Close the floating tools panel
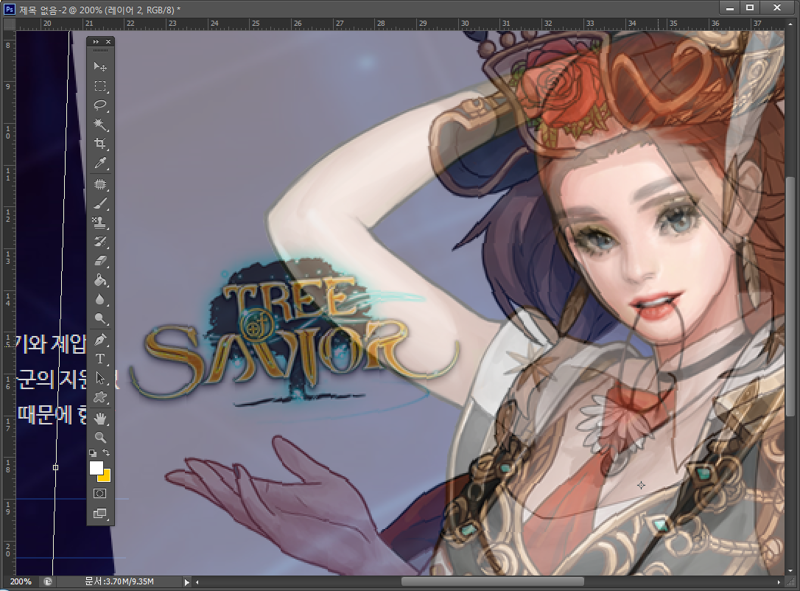 click(108, 42)
